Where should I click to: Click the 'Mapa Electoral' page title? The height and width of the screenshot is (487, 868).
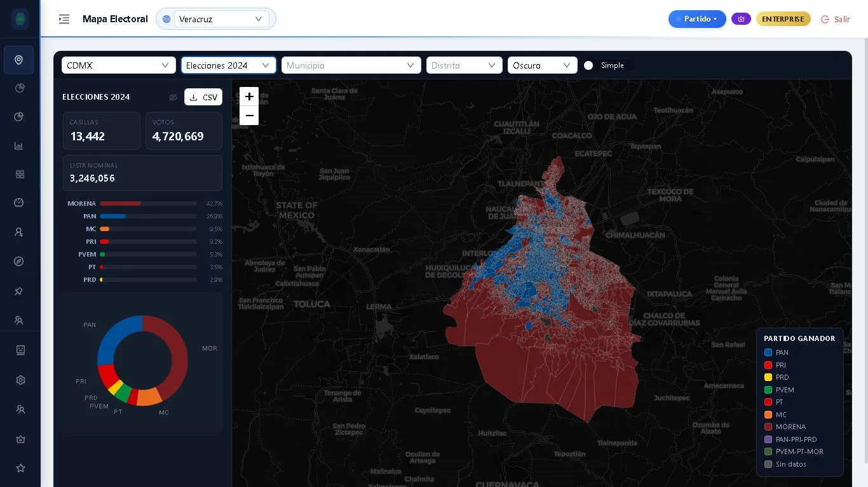(x=115, y=19)
